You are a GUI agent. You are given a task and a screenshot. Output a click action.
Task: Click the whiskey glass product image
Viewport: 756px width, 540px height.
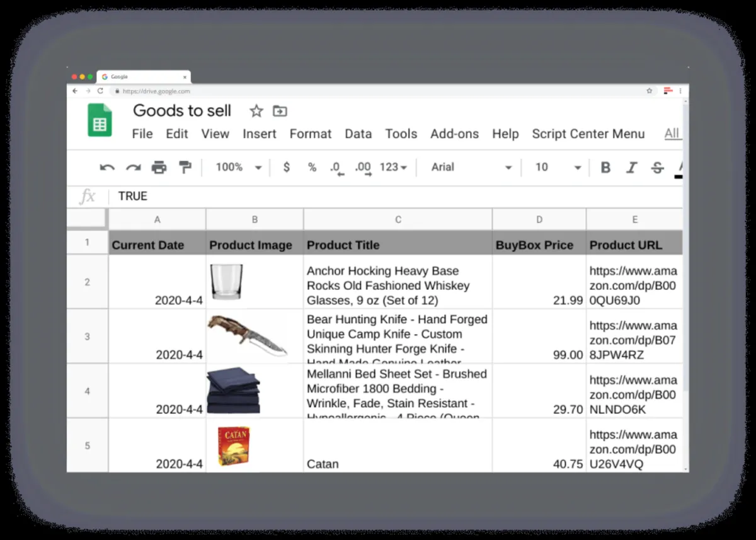coord(226,282)
